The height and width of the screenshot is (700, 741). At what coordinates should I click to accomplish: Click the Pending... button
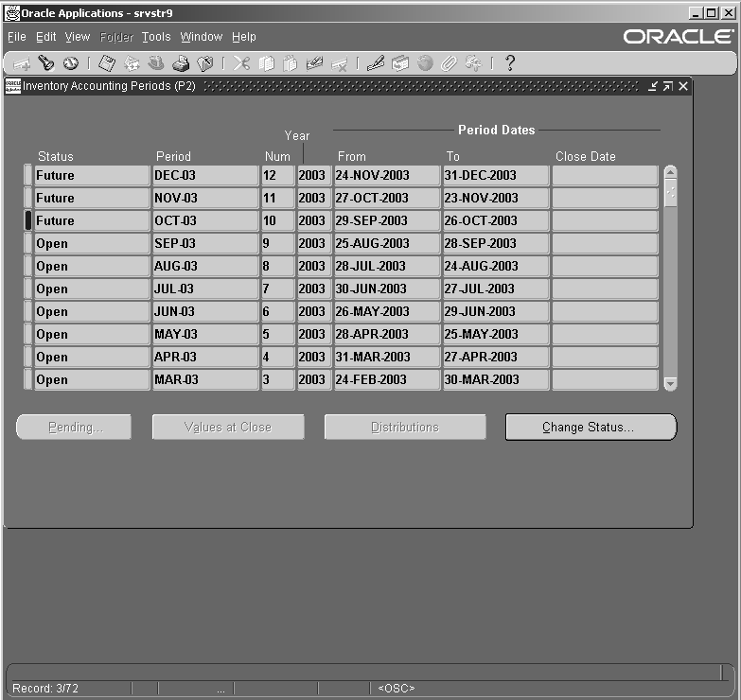[74, 427]
